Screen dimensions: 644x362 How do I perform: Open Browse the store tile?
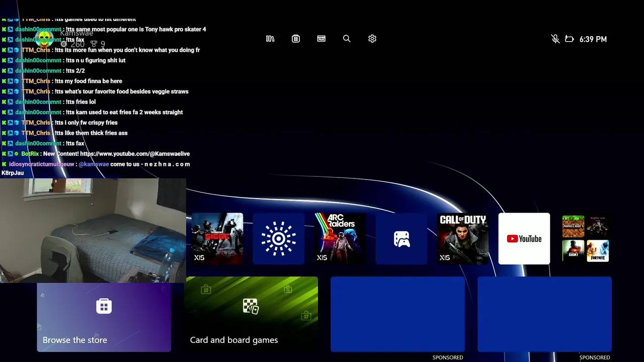click(104, 317)
